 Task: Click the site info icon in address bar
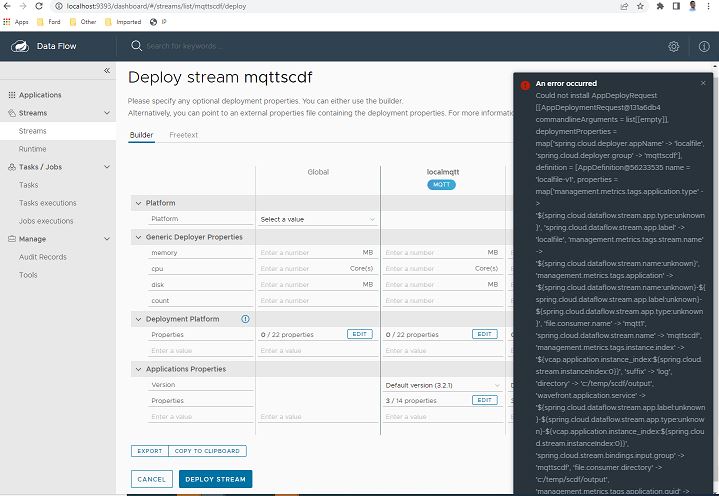[59, 6]
